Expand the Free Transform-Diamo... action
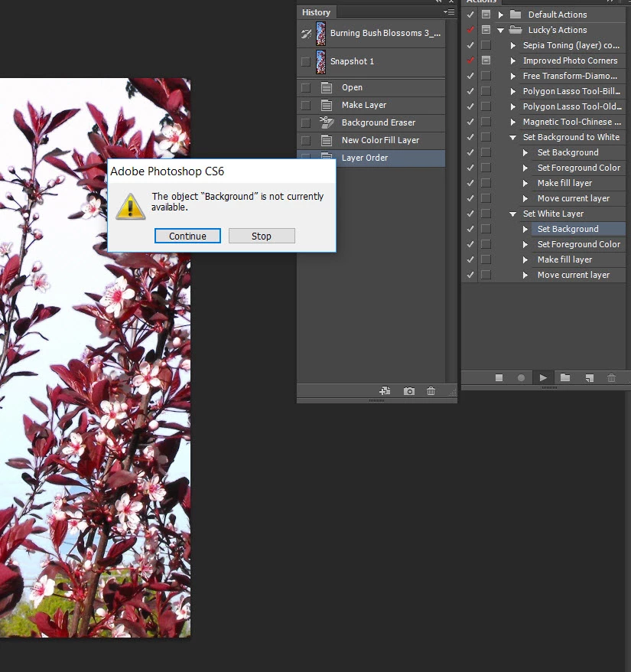Screen dimensions: 631x672 tap(512, 77)
